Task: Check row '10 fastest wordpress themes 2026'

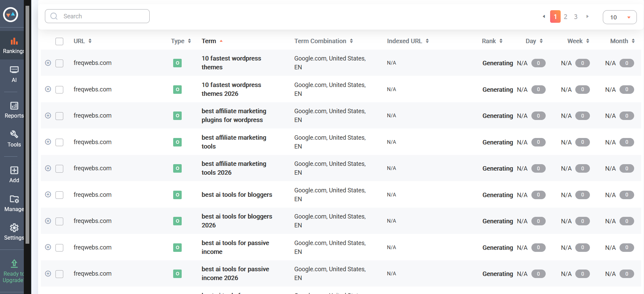Action: click(60, 90)
